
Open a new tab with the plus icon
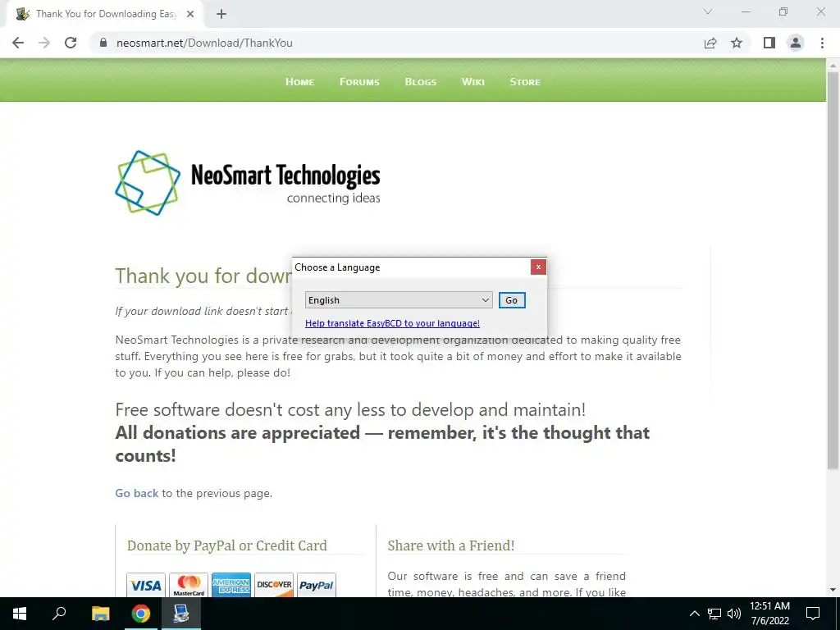(221, 14)
